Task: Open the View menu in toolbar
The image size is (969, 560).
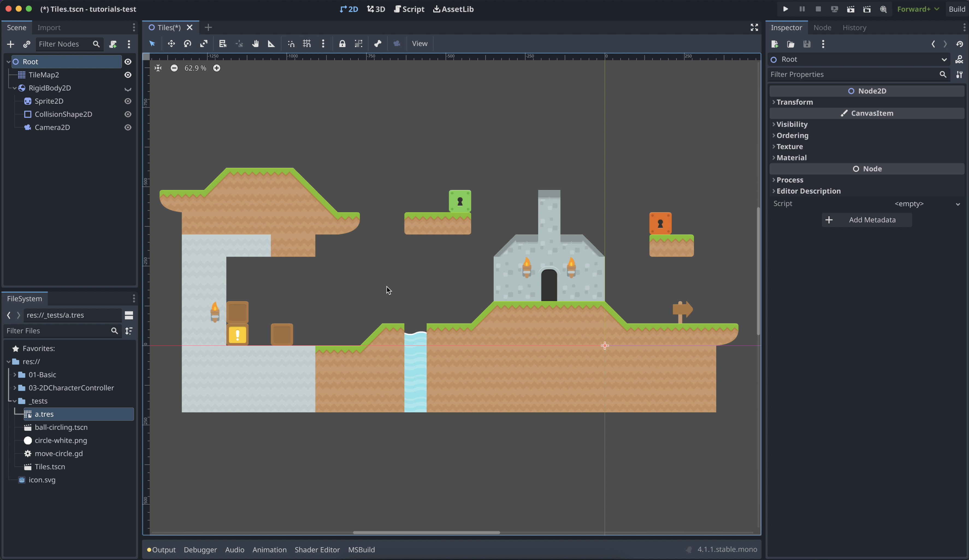Action: [x=419, y=44]
